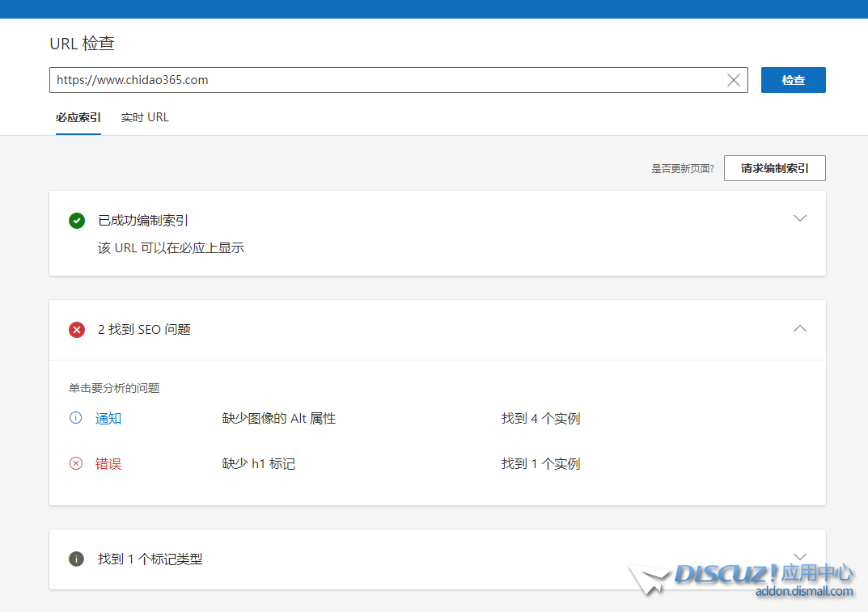This screenshot has height=612, width=868.
Task: Click 找到 4 个实例 count text
Action: (x=540, y=419)
